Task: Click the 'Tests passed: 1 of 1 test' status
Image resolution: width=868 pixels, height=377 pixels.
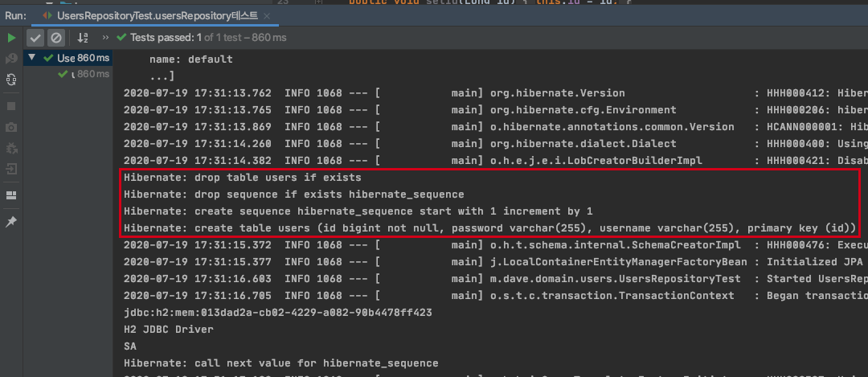Action: 202,38
